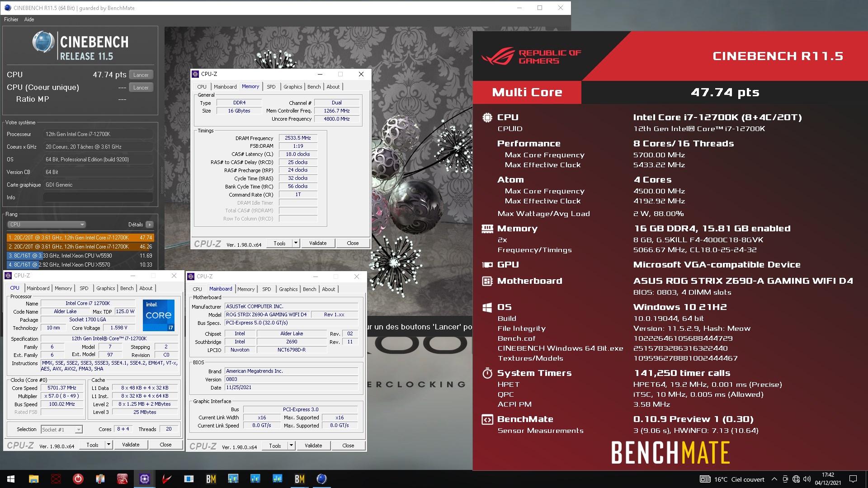Select the Xeon CPU W5590 ranking row
The width and height of the screenshot is (868, 488).
(x=80, y=256)
